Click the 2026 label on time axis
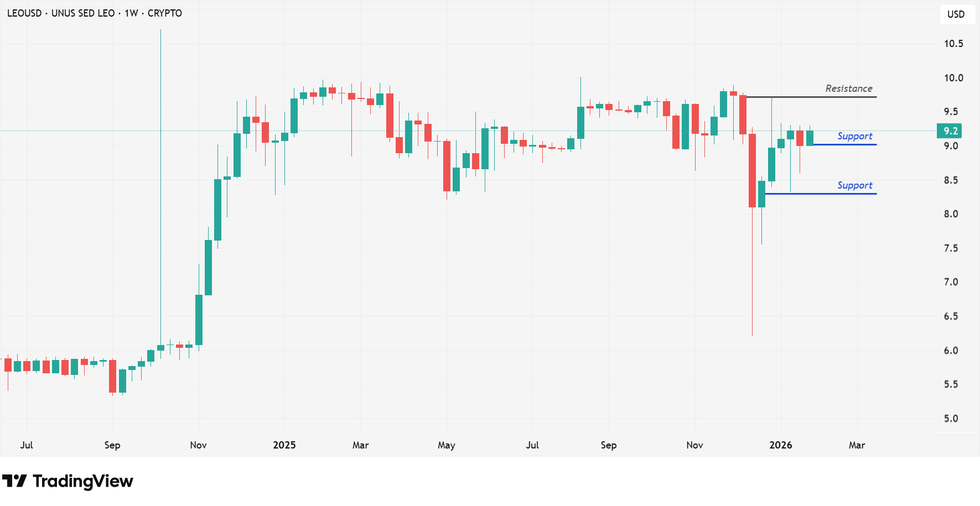 781,445
